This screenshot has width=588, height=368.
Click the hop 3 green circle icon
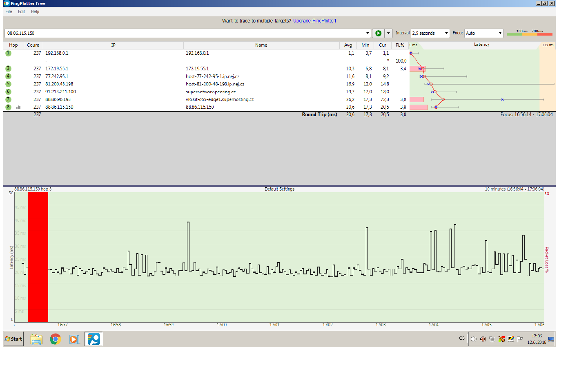coord(8,69)
